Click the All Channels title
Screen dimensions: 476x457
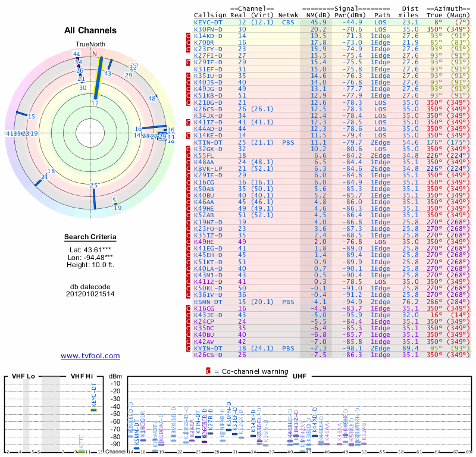pos(90,30)
